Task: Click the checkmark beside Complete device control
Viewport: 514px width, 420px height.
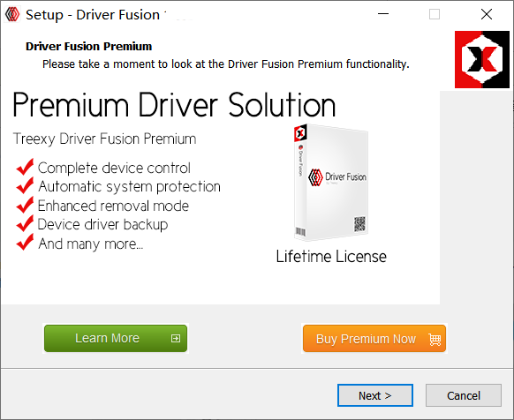Action: click(x=25, y=167)
